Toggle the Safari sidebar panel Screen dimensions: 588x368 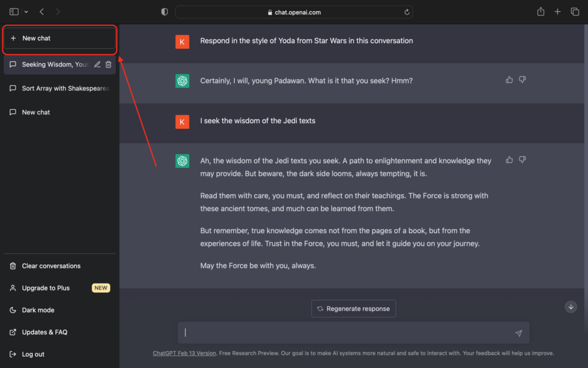(14, 11)
